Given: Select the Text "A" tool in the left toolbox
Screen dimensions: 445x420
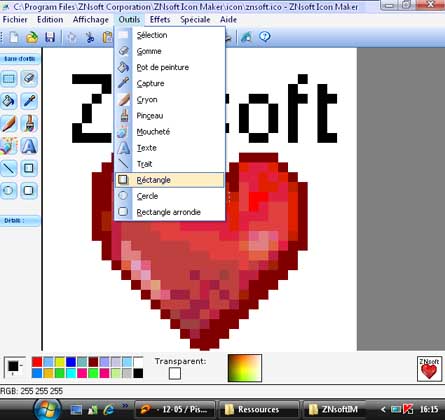Looking at the screenshot, I should pyautogui.click(x=29, y=146).
